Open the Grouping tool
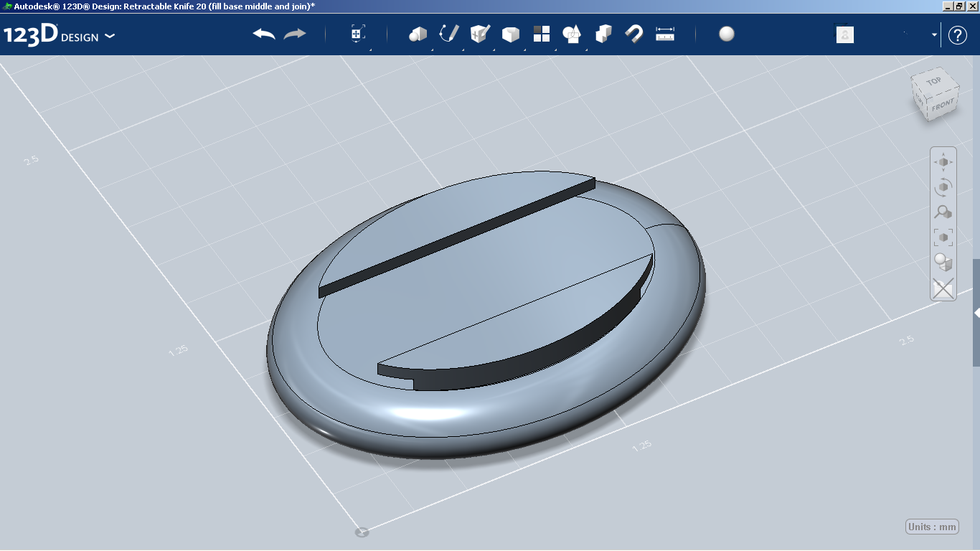The width and height of the screenshot is (980, 551). [x=572, y=34]
